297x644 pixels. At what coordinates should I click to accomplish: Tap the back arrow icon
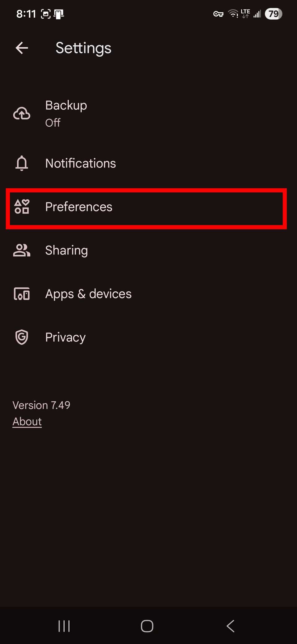21,48
